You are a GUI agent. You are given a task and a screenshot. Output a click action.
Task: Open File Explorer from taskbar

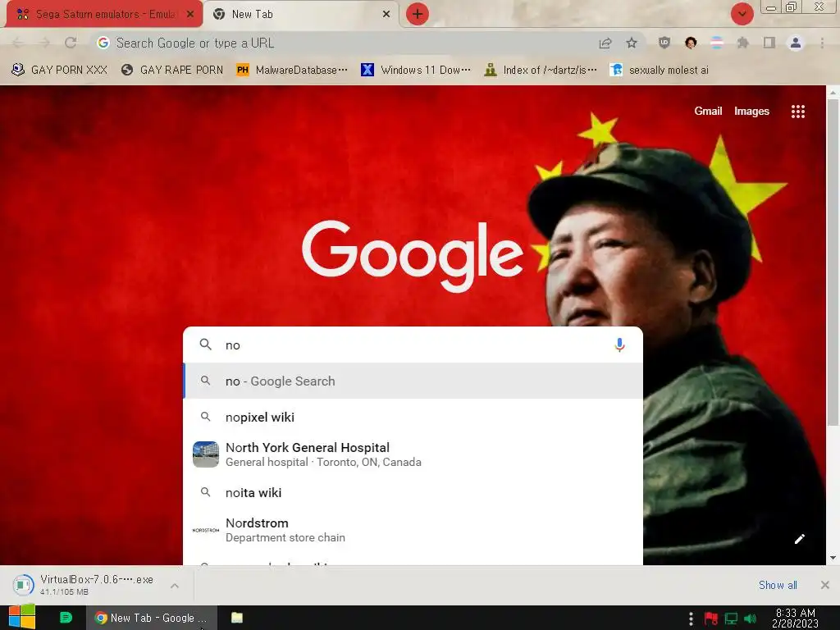coord(237,618)
